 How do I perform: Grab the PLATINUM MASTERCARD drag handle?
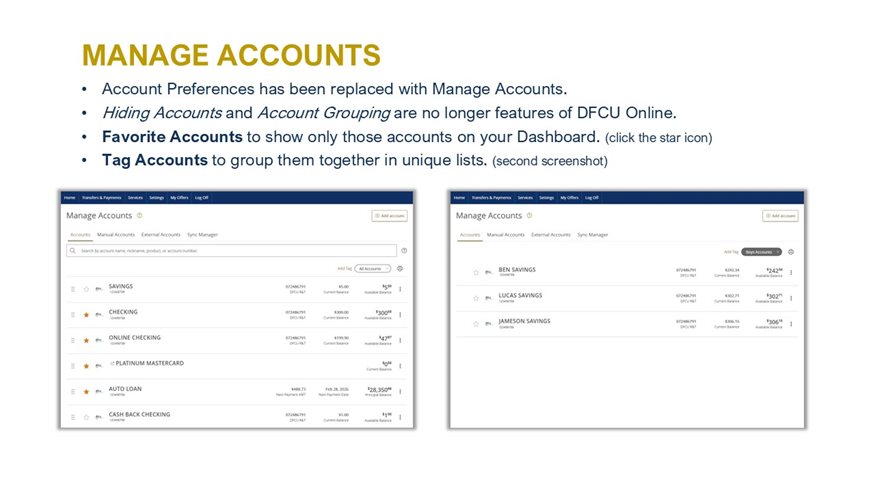[73, 366]
